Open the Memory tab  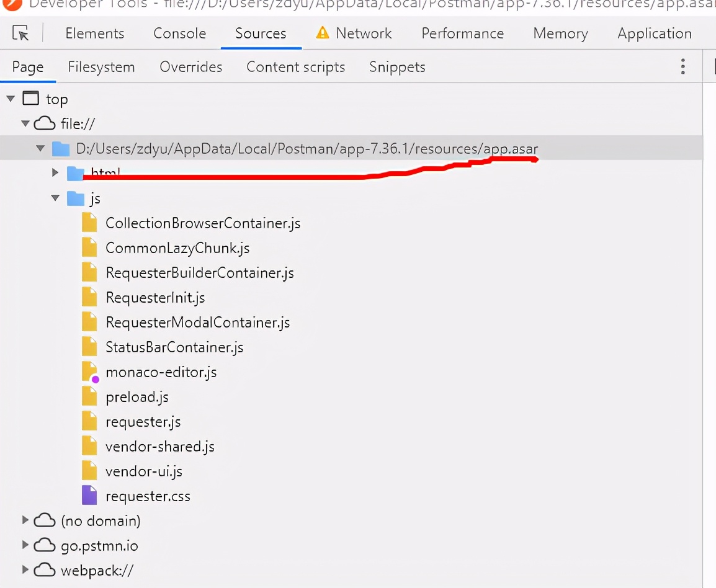(x=561, y=33)
